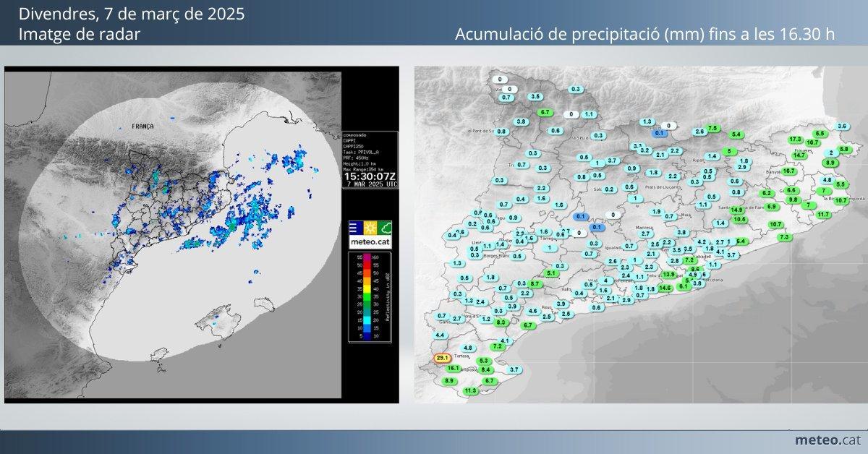Select the 11.7 marker on the northeast coast
The width and height of the screenshot is (868, 454).
[823, 215]
